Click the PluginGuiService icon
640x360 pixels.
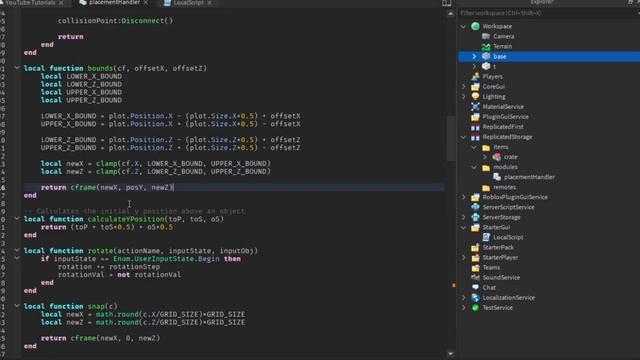pos(475,117)
